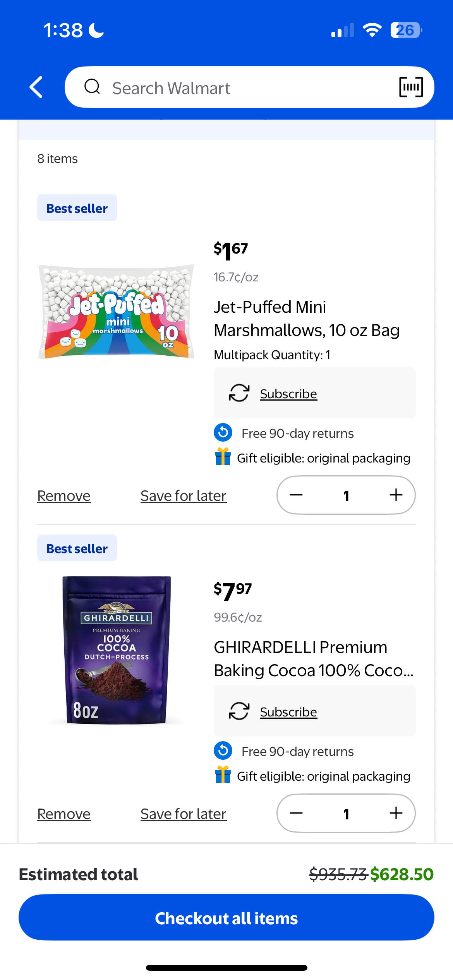The width and height of the screenshot is (453, 980).
Task: Subscribe to Ghirardelli Baking Cocoa
Action: tap(288, 712)
